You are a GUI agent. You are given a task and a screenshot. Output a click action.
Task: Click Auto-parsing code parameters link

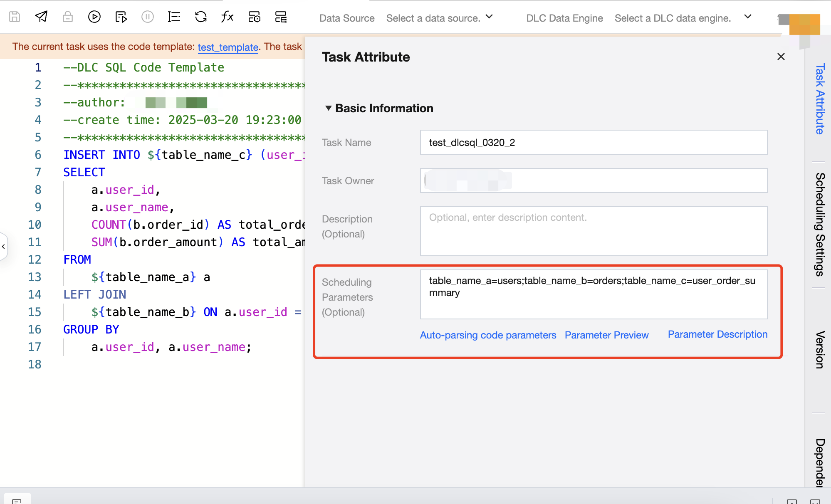(x=488, y=335)
